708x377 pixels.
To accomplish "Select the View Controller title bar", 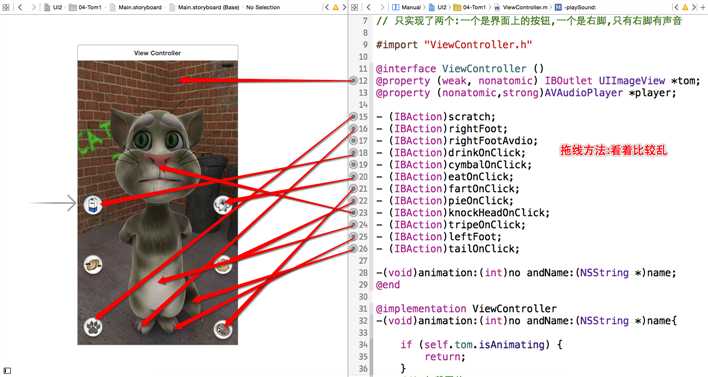I will [x=158, y=53].
